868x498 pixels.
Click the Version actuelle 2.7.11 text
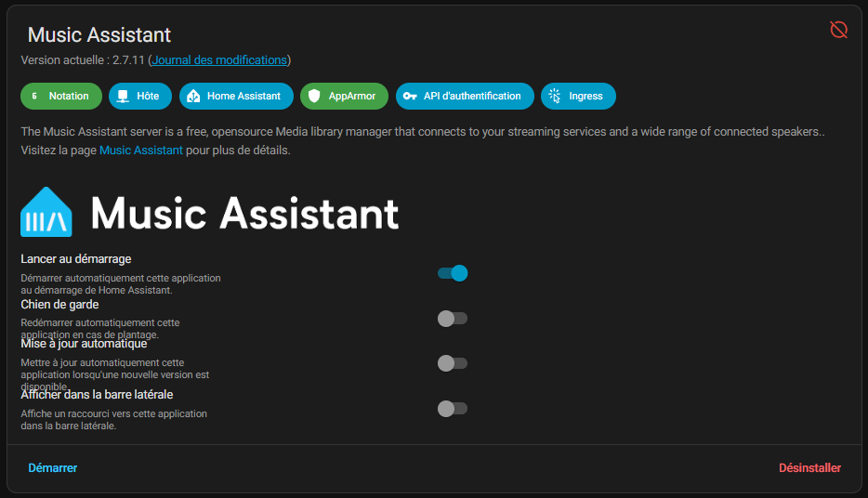[x=82, y=60]
